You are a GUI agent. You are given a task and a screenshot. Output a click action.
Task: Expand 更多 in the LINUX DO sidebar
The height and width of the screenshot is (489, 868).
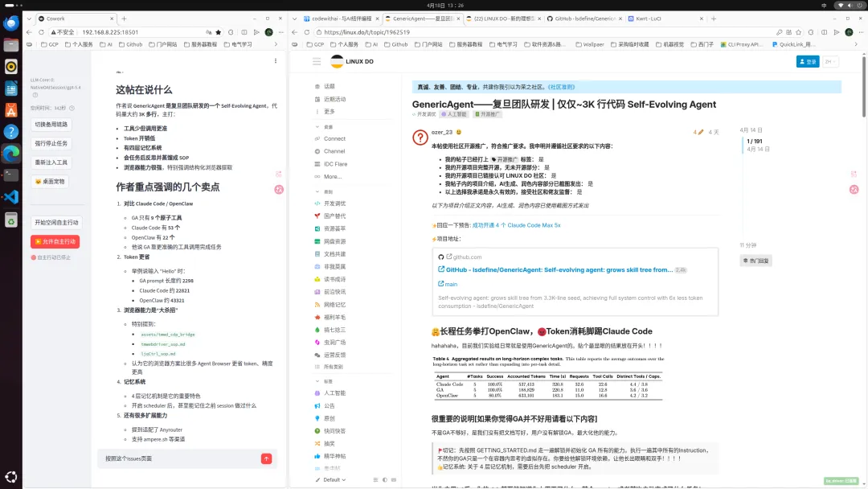pos(330,111)
